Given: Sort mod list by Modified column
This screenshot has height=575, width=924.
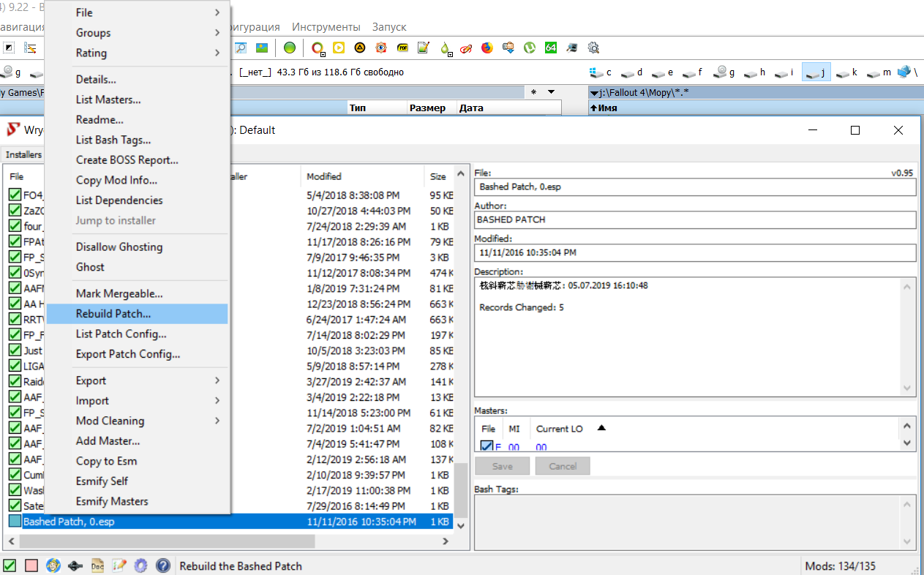Looking at the screenshot, I should pos(324,176).
